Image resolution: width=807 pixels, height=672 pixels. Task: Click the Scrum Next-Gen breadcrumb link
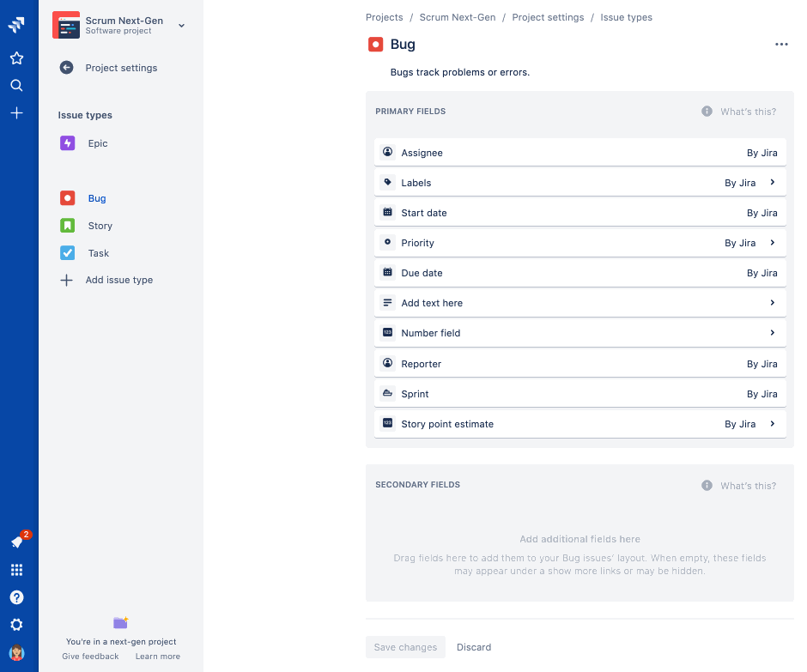click(458, 17)
